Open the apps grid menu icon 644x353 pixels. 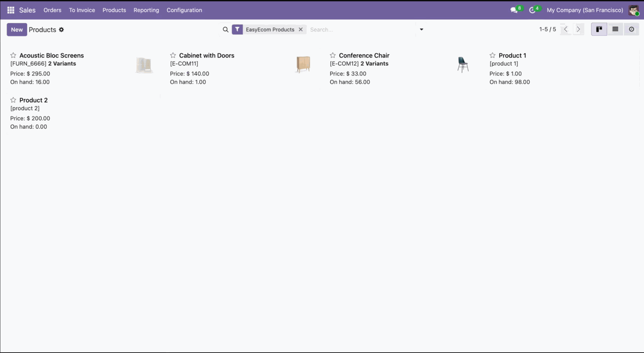click(11, 10)
